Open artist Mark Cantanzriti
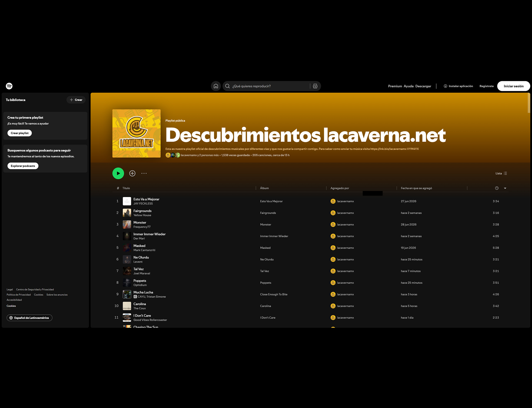The width and height of the screenshot is (532, 408). pyautogui.click(x=144, y=250)
